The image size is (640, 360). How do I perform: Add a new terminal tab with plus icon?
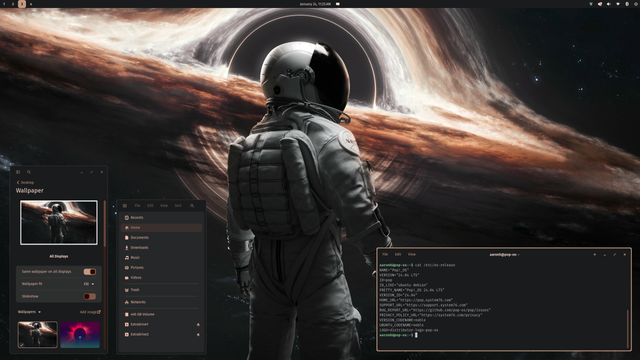595,254
